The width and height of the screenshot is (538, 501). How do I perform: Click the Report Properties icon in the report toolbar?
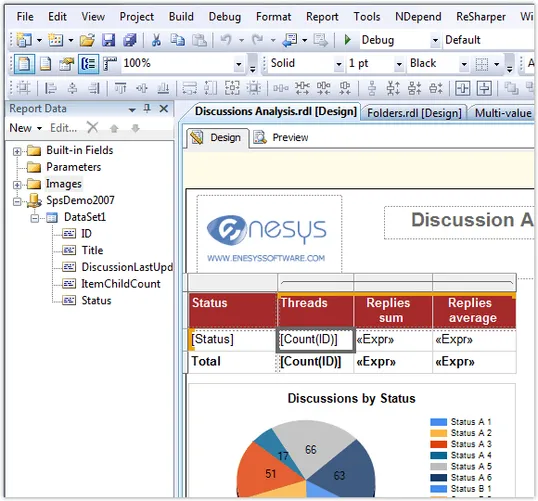[67, 64]
